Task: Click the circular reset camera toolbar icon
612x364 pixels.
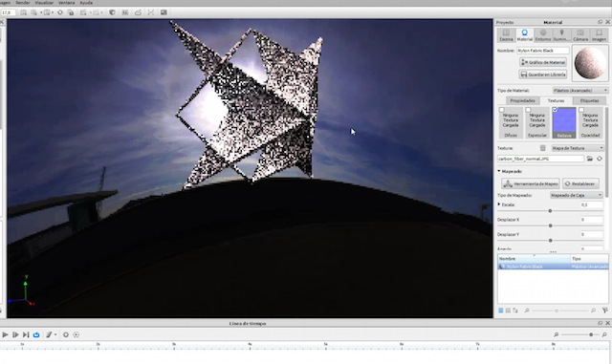Action: (x=60, y=12)
